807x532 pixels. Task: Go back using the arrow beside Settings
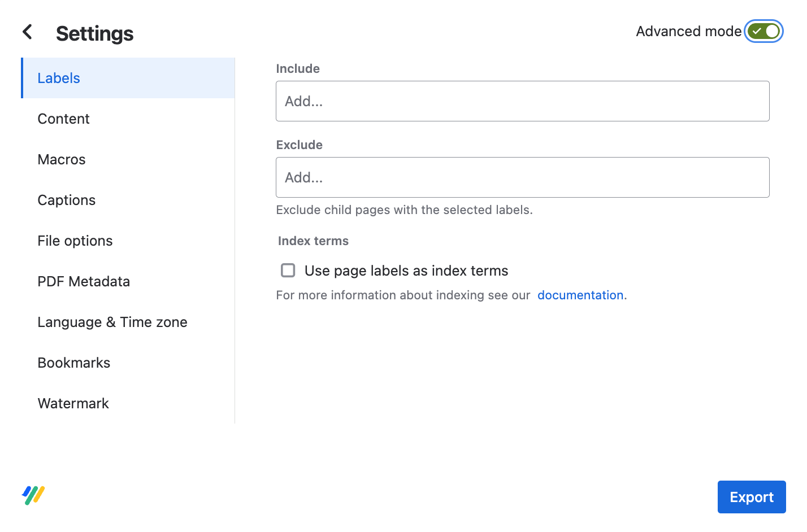[27, 32]
